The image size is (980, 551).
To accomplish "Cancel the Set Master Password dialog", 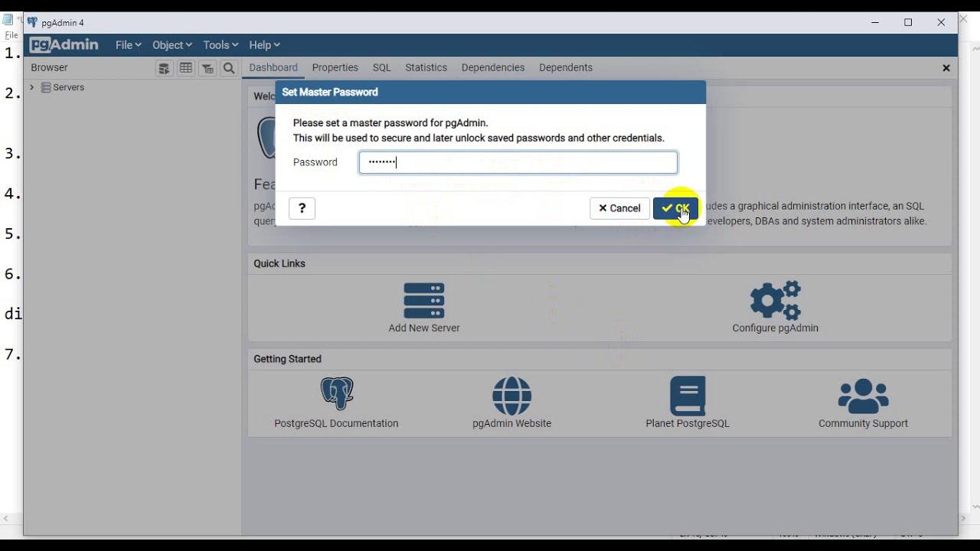I will point(619,208).
